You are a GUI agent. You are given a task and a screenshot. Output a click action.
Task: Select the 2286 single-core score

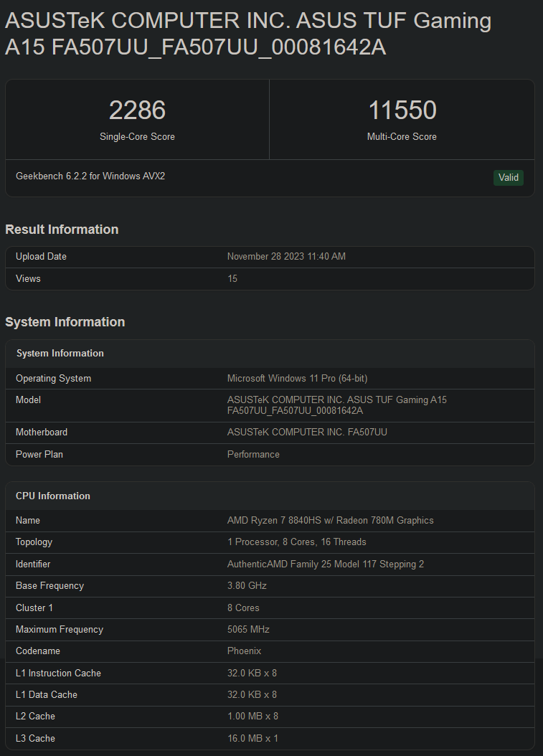click(138, 110)
